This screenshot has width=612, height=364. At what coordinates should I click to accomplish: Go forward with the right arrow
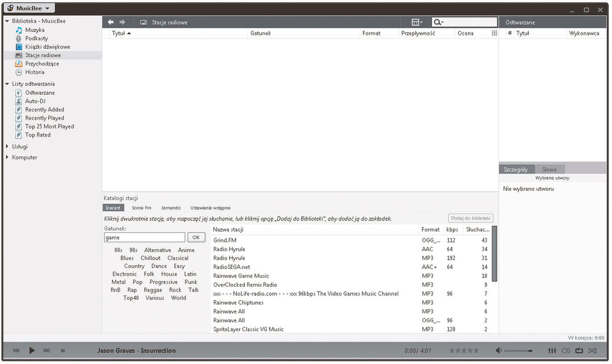click(x=122, y=22)
